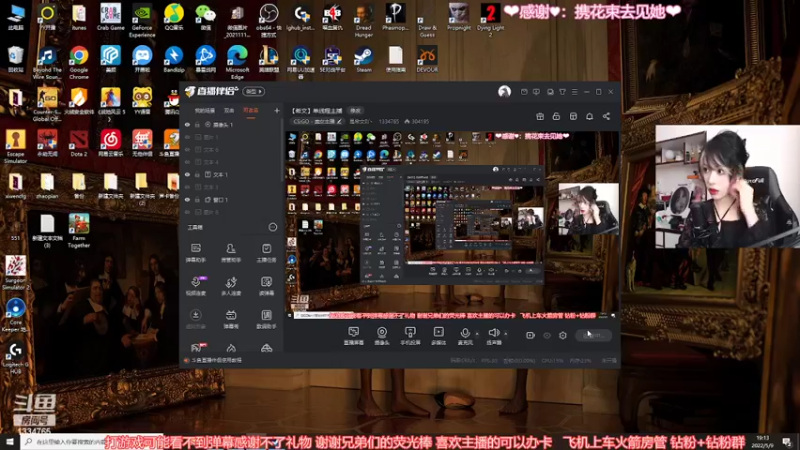This screenshot has height=450, width=800.
Task: Show the 图片 1 layer with its eye icon
Action: coord(187,137)
